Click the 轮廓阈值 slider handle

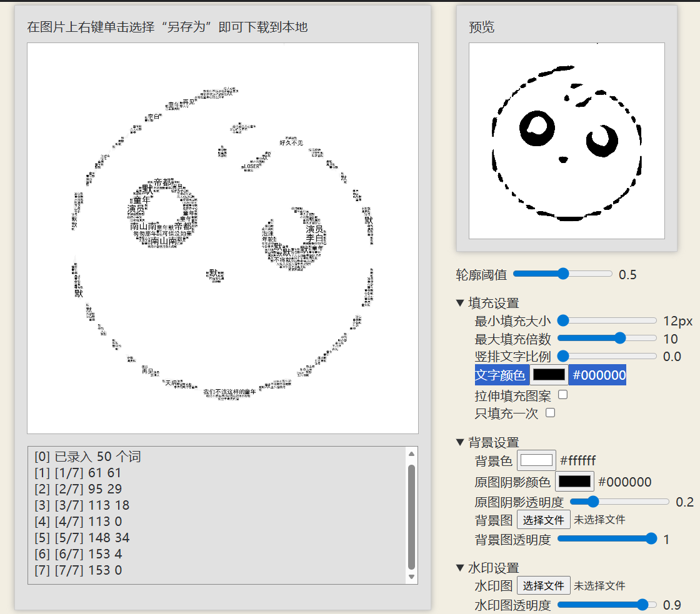coord(563,274)
